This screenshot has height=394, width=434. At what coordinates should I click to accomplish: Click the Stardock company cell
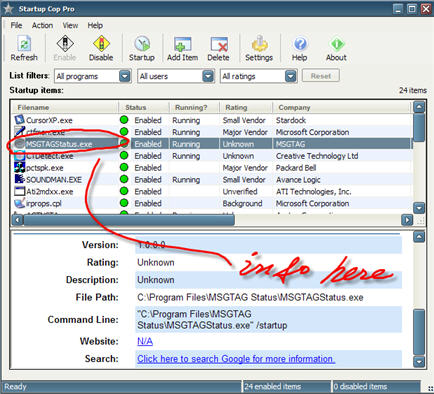pos(291,120)
